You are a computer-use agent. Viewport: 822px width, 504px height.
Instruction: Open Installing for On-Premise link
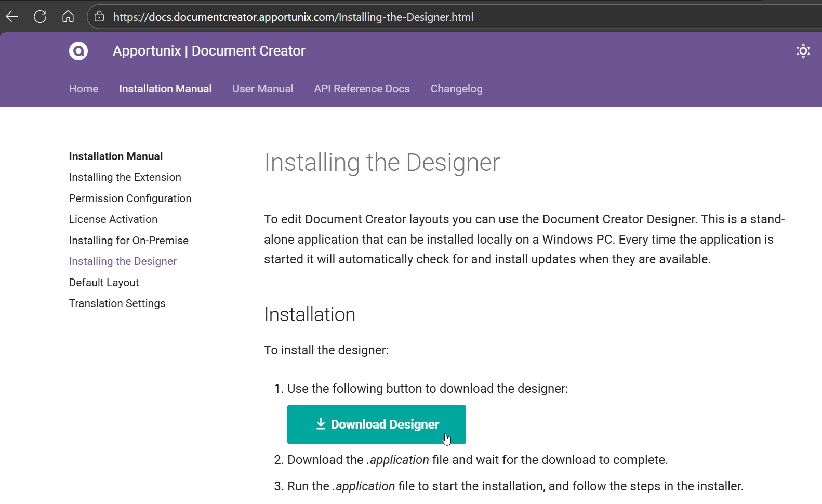[129, 241]
